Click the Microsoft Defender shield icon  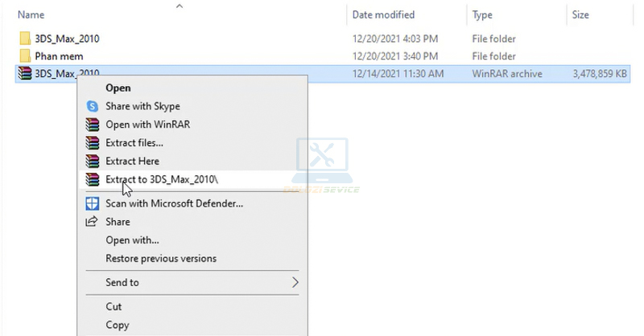coord(92,203)
